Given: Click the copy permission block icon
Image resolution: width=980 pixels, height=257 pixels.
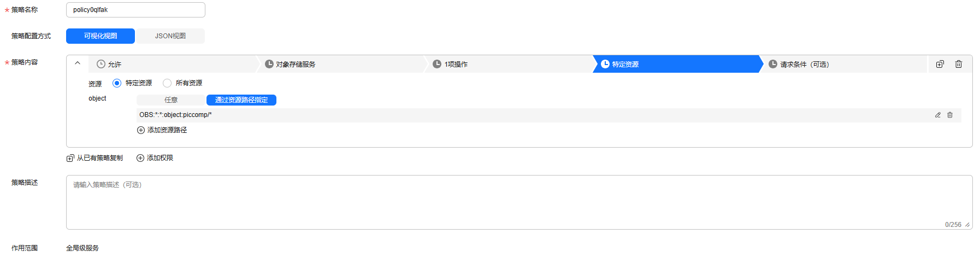Looking at the screenshot, I should click(x=940, y=64).
